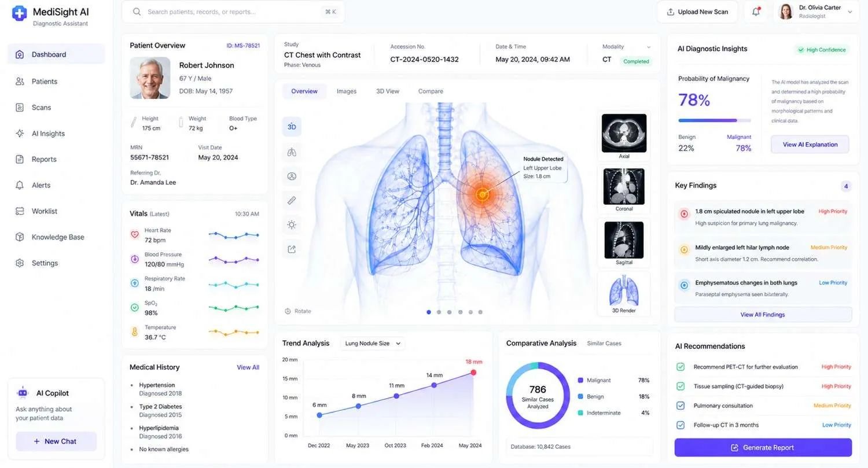Switch to Images tab
Screen dimensions: 868x468
(347, 91)
